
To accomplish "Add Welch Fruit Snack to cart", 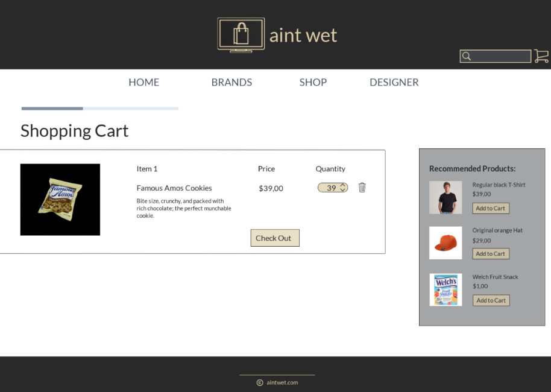I will click(x=491, y=300).
